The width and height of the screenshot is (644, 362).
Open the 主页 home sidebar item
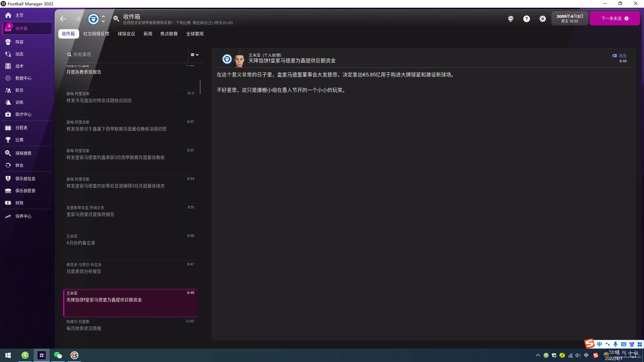point(27,15)
